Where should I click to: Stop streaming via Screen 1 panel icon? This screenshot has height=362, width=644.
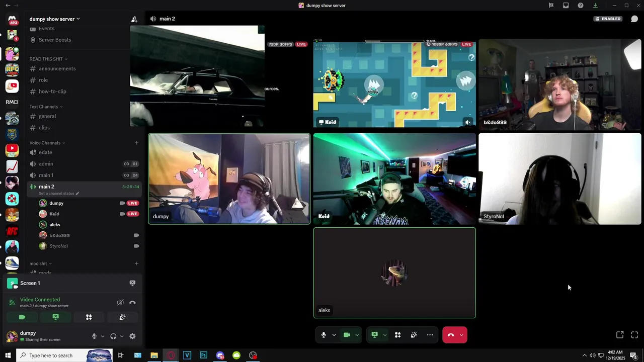(x=132, y=283)
